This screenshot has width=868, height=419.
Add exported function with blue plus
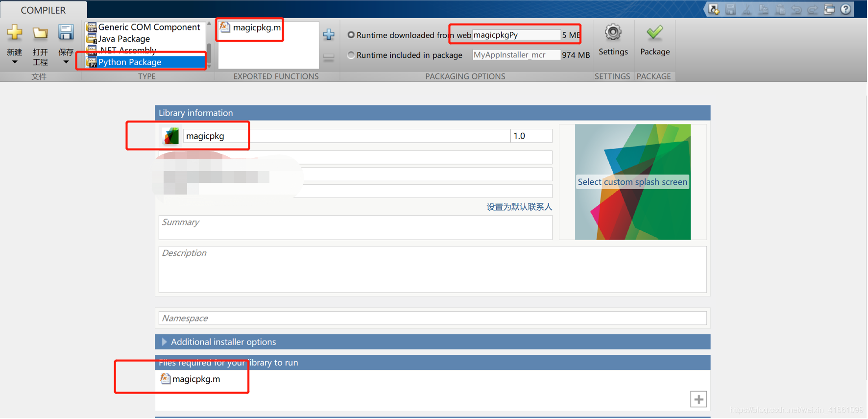point(329,34)
